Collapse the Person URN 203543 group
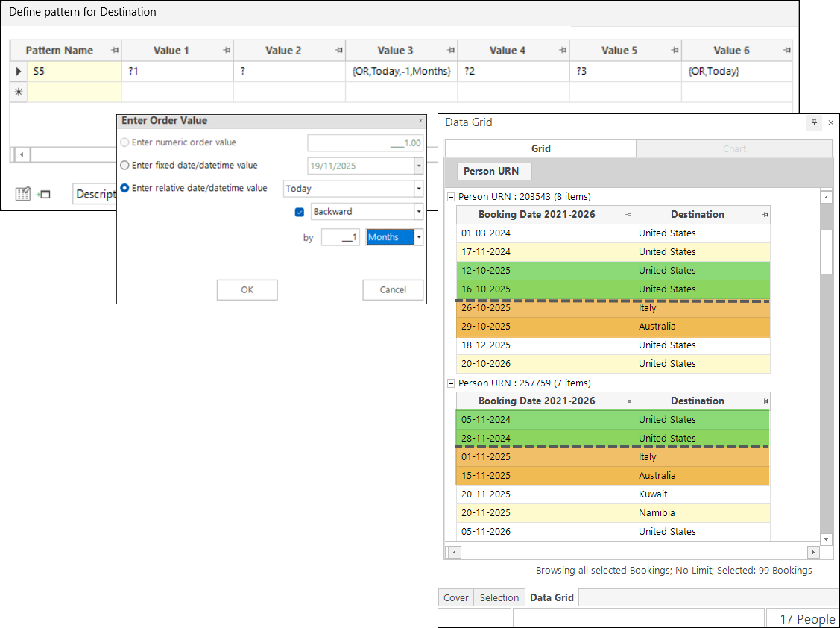The width and height of the screenshot is (840, 628). click(450, 197)
